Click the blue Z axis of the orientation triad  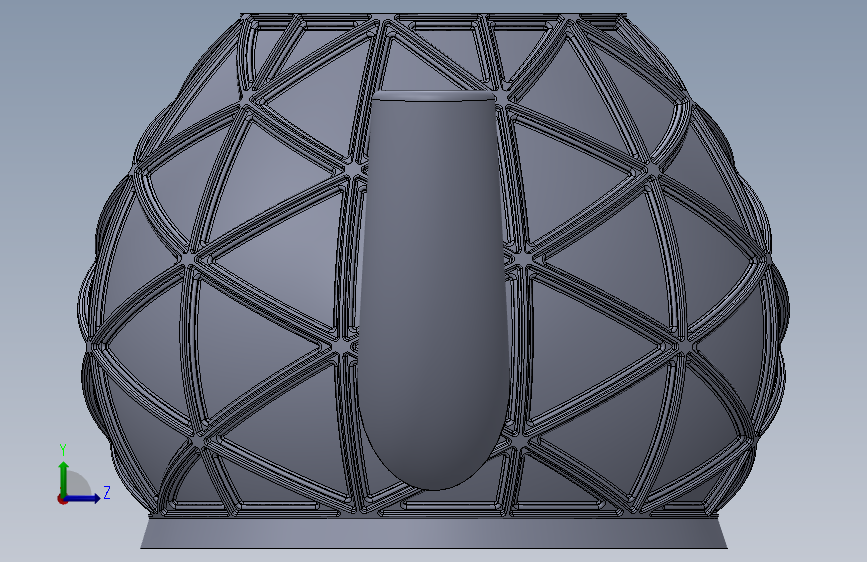click(x=83, y=498)
